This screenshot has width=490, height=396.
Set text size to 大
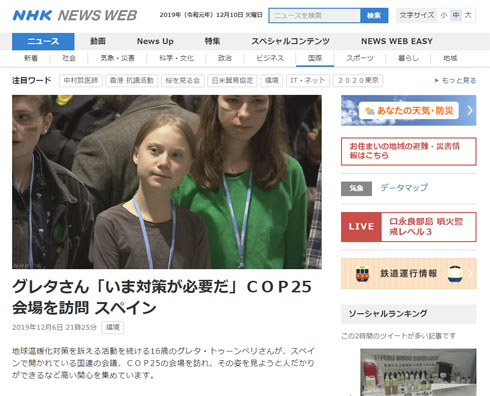point(468,15)
